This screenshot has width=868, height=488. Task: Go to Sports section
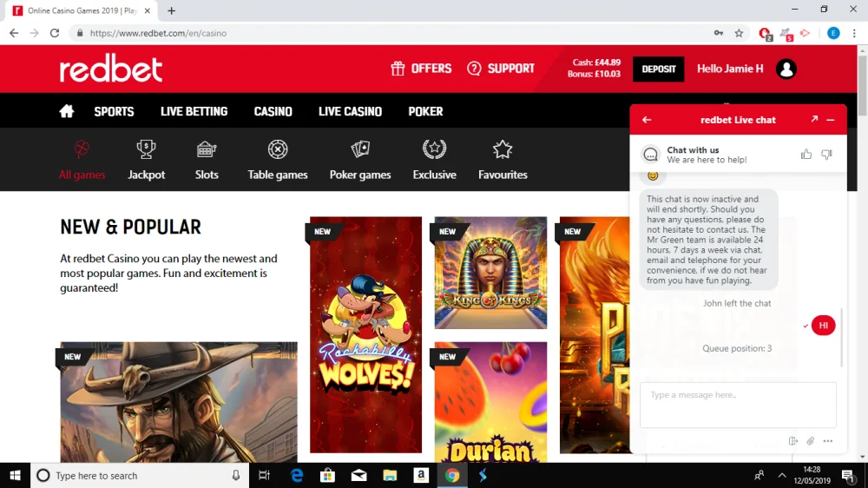114,111
